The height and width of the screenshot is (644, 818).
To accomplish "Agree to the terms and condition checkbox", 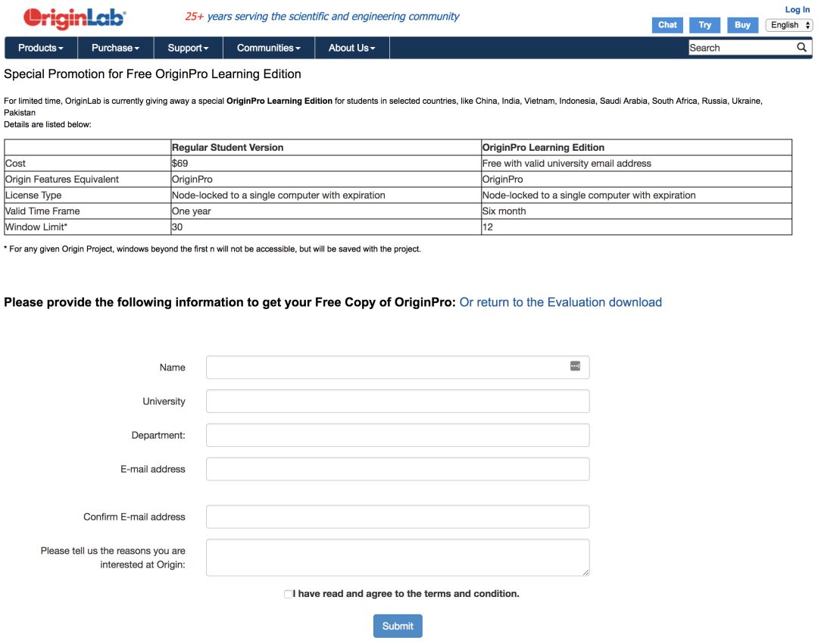I will pyautogui.click(x=288, y=594).
